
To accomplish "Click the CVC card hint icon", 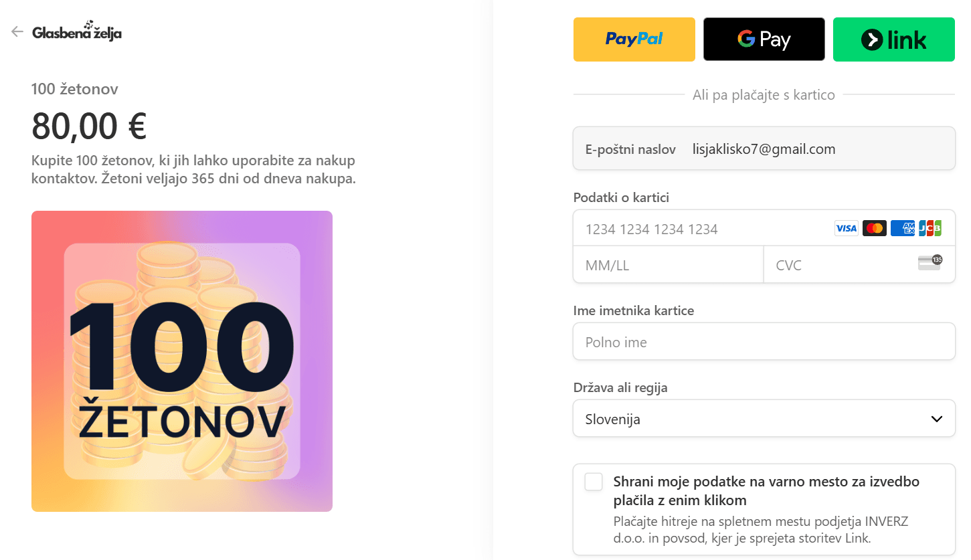I will pyautogui.click(x=930, y=264).
